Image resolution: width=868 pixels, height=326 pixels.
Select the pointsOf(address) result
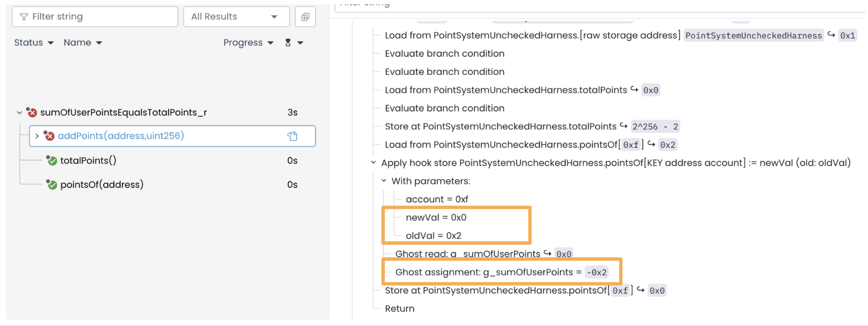click(102, 185)
